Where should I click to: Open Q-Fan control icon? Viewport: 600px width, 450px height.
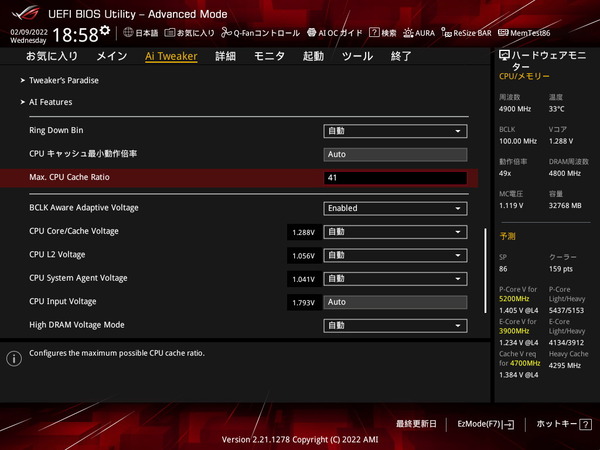click(226, 32)
